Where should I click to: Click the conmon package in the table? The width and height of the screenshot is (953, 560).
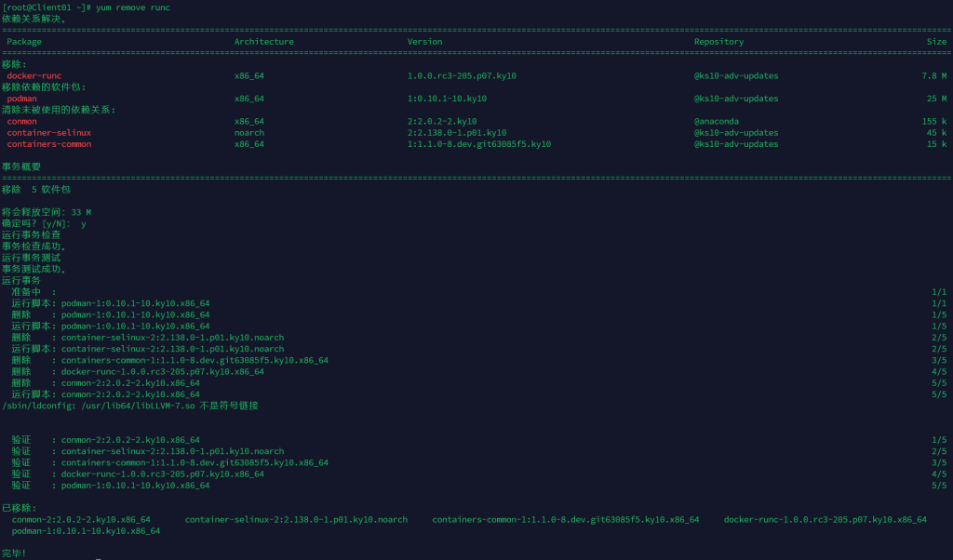[x=21, y=121]
